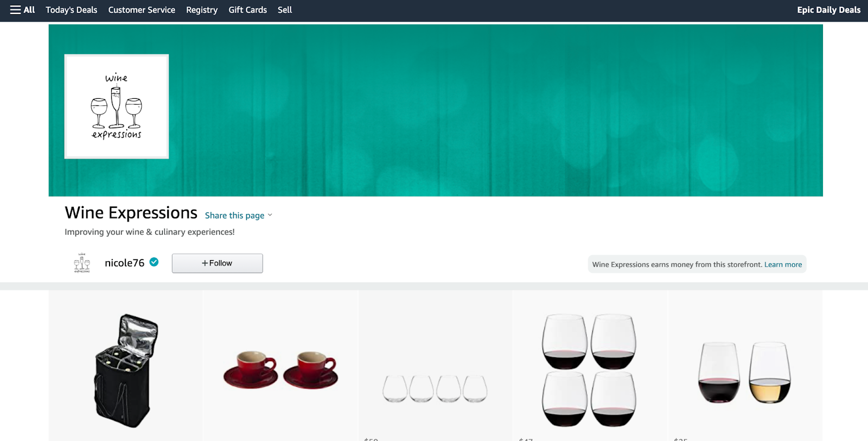The width and height of the screenshot is (868, 441).
Task: Click Learn more about storefront earnings
Action: [x=783, y=264]
